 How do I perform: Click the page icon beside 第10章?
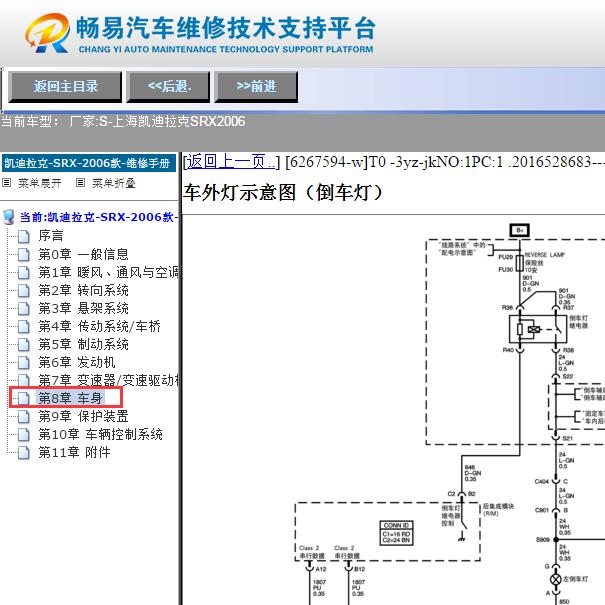tap(24, 435)
